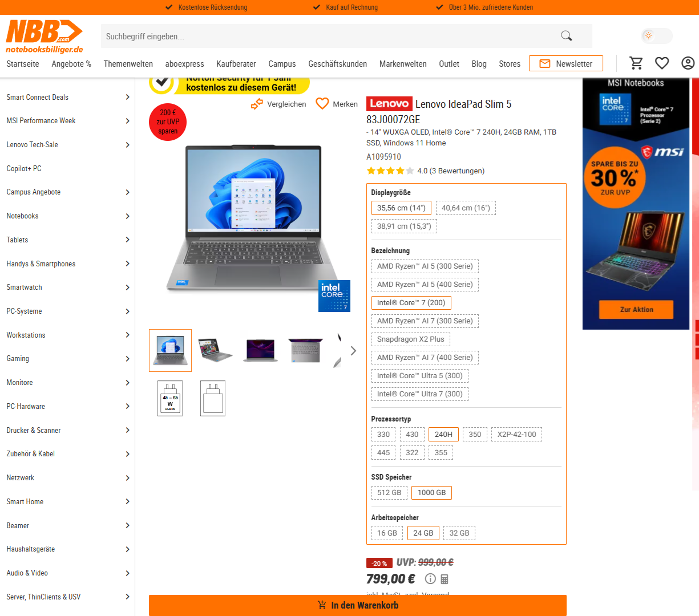Open Copilot+ PC sidebar link
The width and height of the screenshot is (699, 616).
24,168
